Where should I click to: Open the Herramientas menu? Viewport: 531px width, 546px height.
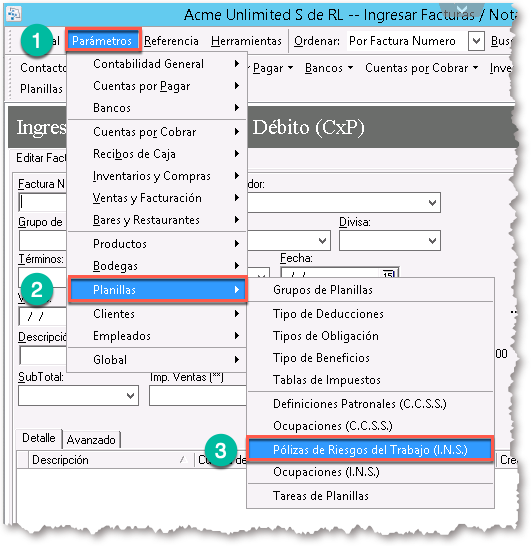point(246,41)
